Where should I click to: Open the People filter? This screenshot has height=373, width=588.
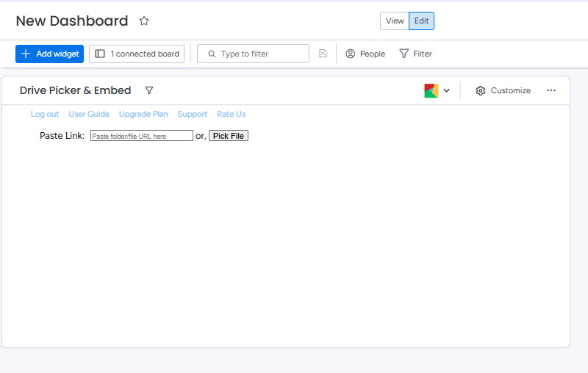coord(365,54)
